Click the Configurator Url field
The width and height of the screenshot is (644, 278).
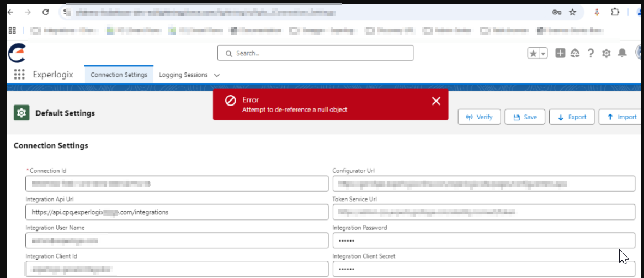tap(484, 183)
